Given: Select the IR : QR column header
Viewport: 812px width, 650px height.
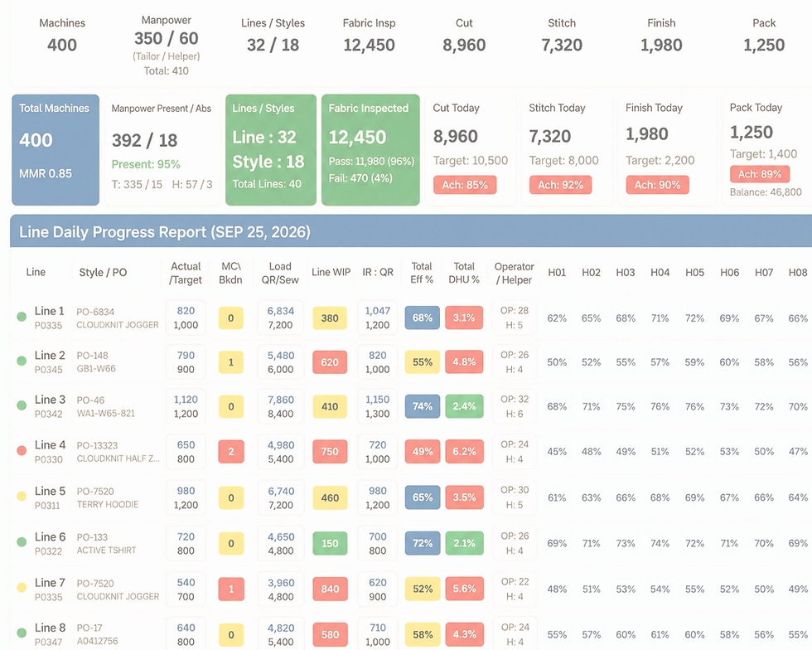Looking at the screenshot, I should click(x=378, y=272).
